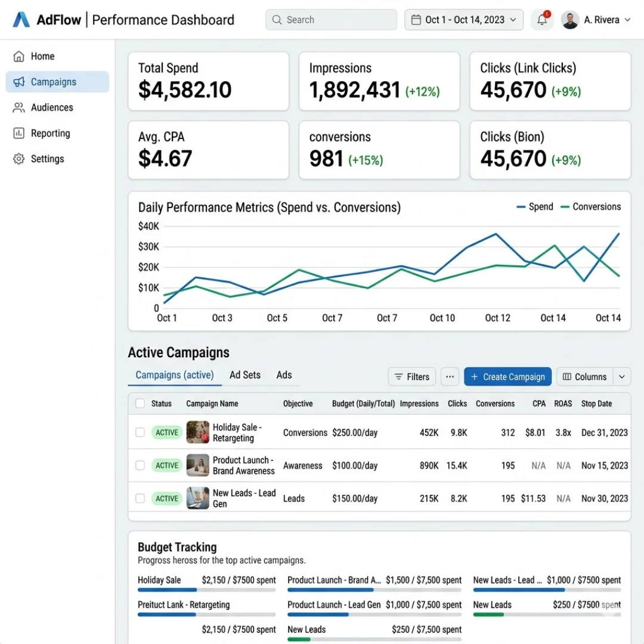
Task: Switch to the Ads tab
Action: 284,375
